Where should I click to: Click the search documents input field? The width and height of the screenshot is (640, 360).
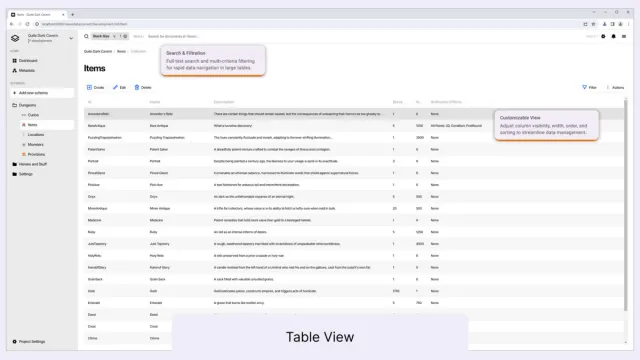point(174,36)
